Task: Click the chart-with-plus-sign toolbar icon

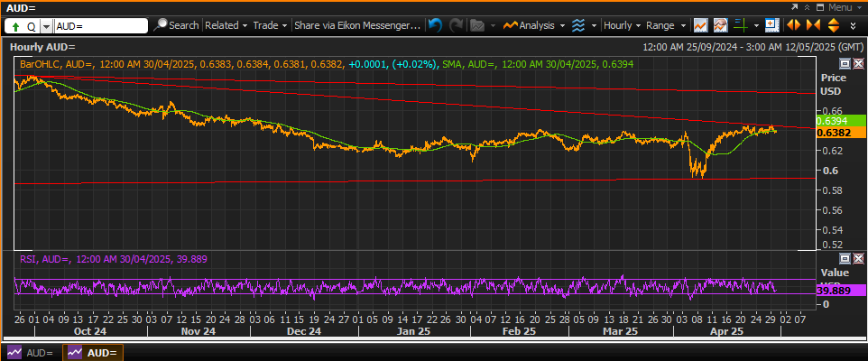Action: click(771, 25)
